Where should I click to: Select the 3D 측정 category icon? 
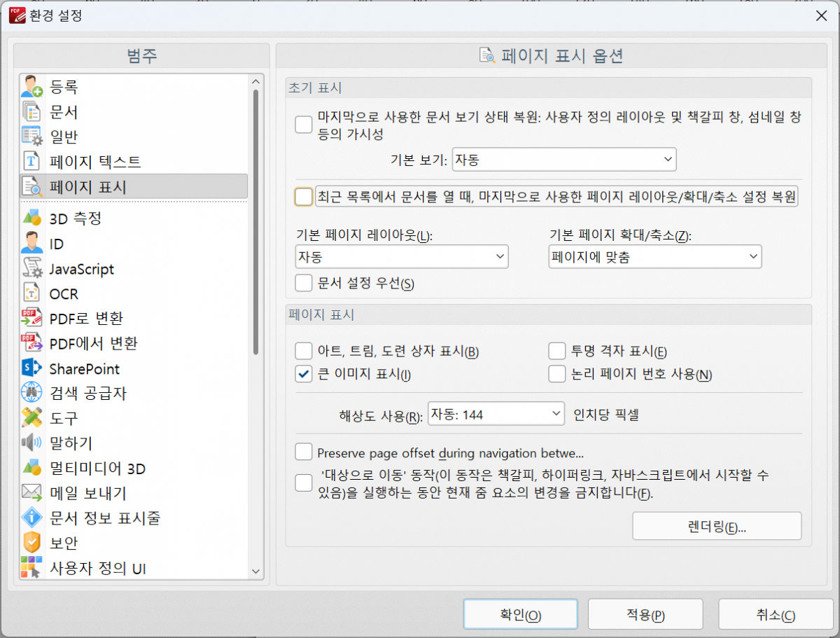click(31, 219)
